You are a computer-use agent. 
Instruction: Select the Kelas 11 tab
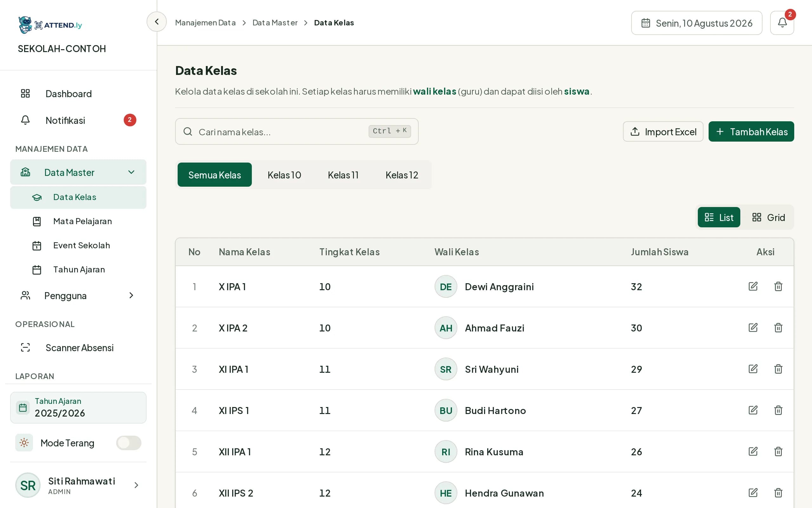tap(343, 175)
